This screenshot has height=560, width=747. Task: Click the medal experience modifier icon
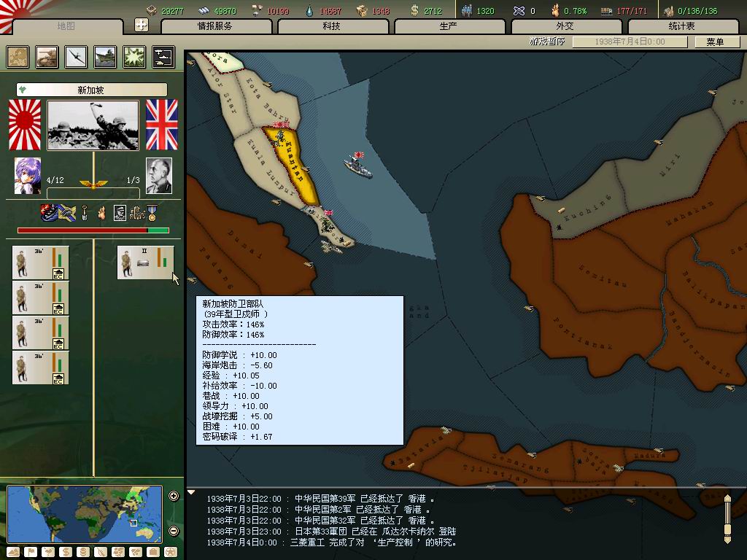coord(152,213)
